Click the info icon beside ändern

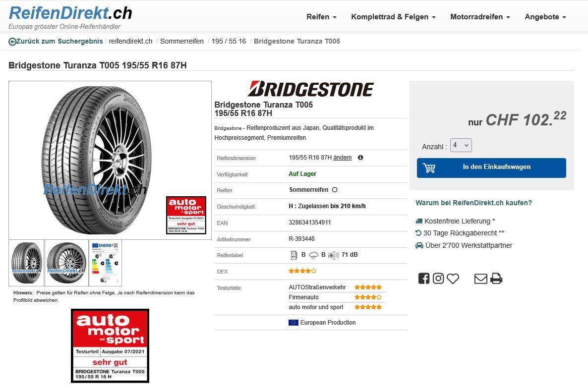coord(360,158)
